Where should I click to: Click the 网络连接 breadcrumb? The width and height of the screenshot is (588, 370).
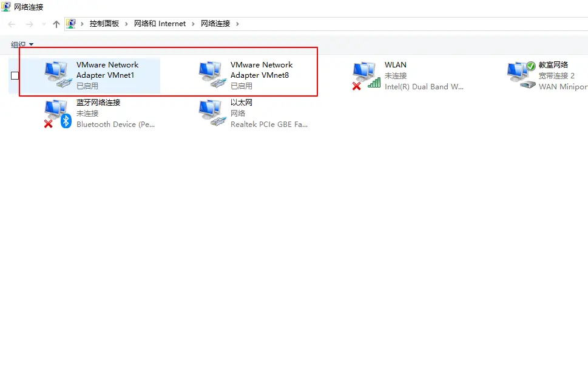[215, 24]
